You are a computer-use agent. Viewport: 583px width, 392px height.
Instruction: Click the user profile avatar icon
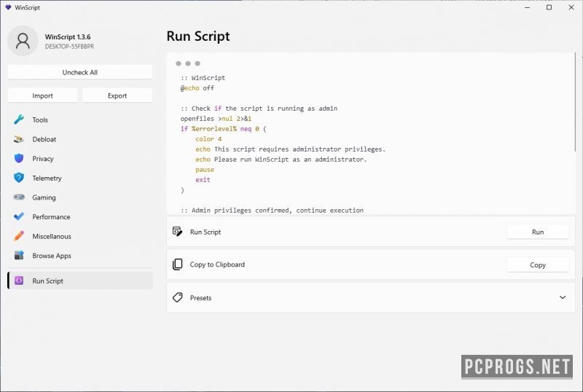pyautogui.click(x=23, y=41)
